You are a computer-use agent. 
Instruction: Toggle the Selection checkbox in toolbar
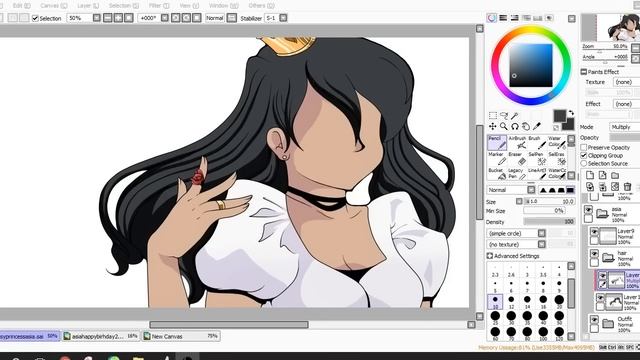click(x=35, y=18)
